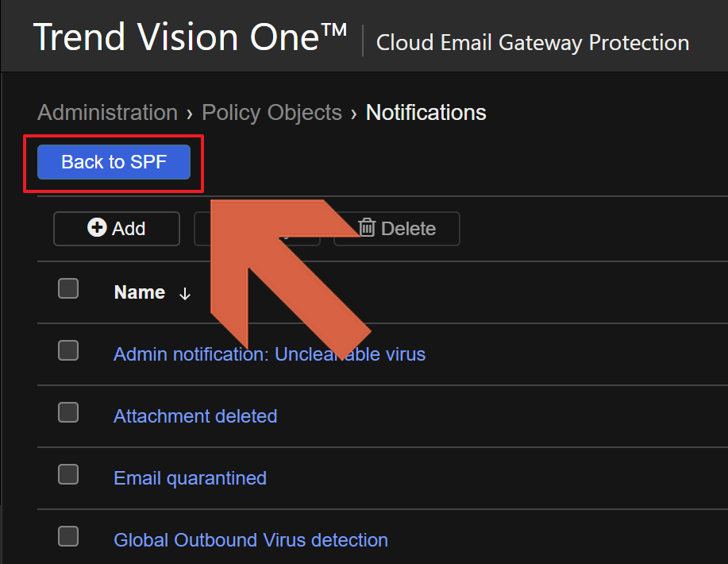Select the Attachment deleted checkbox
728x564 pixels.
tap(68, 412)
